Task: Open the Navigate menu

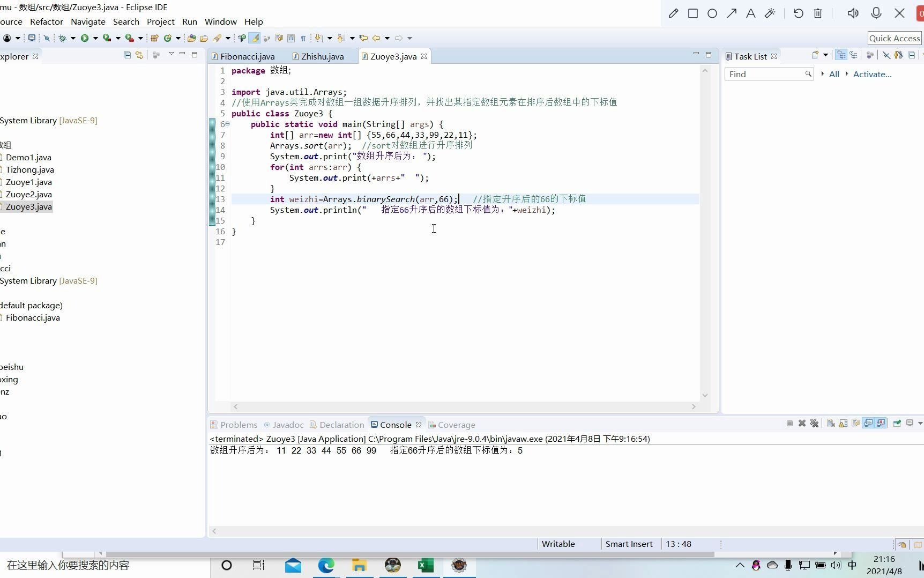Action: coord(88,21)
